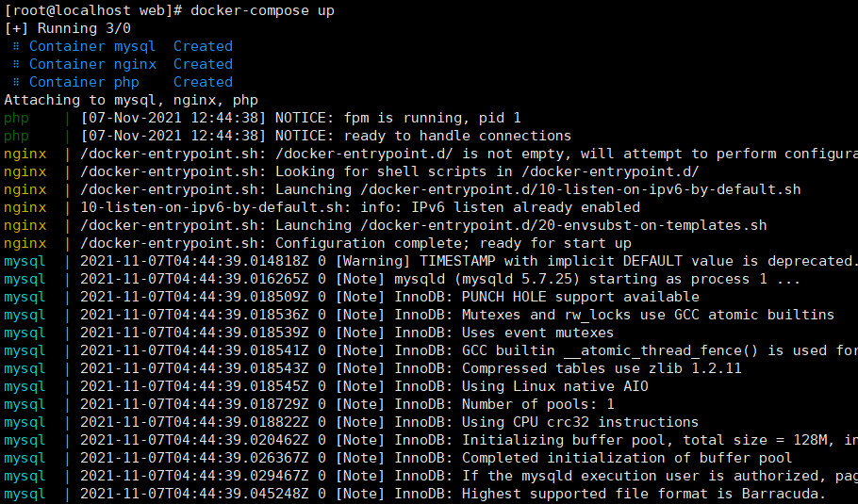Click the 'docker-compose up' command text

pyautogui.click(x=262, y=11)
